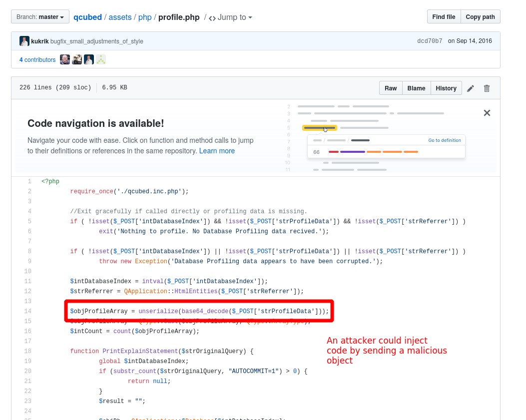Select line number 8
Viewport: 526px width, 420px height.
[x=29, y=251]
